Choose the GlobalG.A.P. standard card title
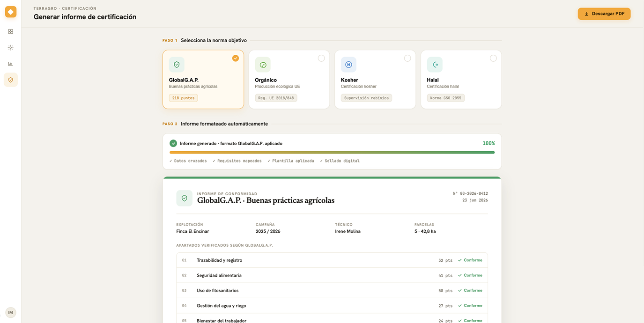Viewport: 644px width, 323px height. pyautogui.click(x=184, y=80)
